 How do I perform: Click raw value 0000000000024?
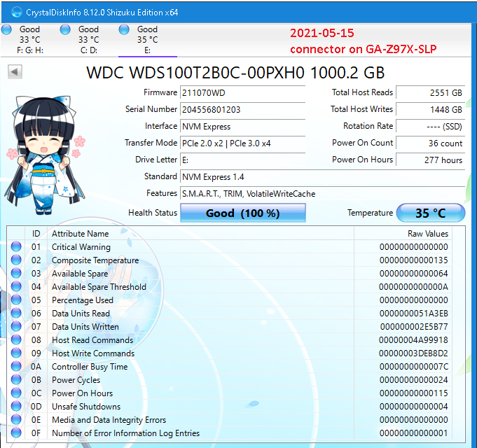click(414, 380)
